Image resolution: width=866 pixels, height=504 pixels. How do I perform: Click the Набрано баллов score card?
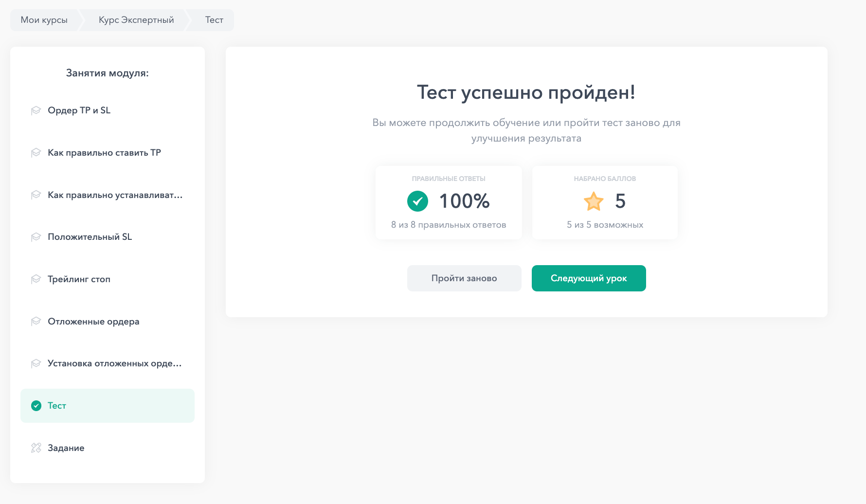pyautogui.click(x=605, y=202)
